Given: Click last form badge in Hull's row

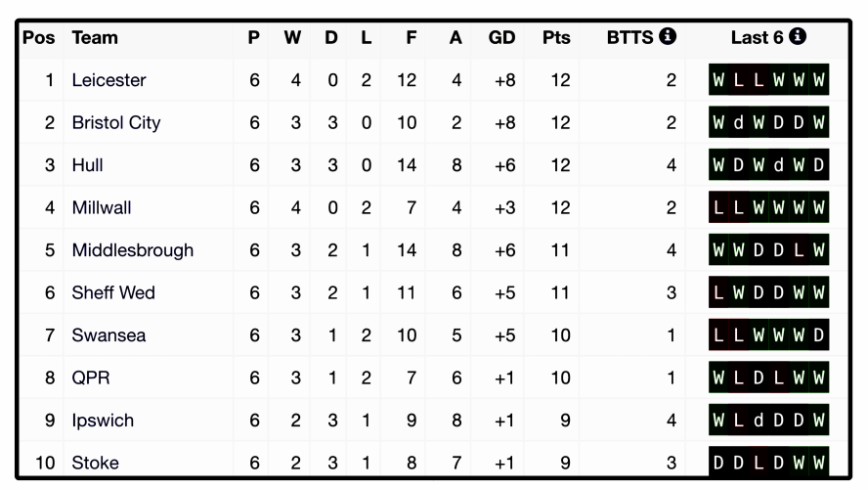Looking at the screenshot, I should pyautogui.click(x=819, y=165).
